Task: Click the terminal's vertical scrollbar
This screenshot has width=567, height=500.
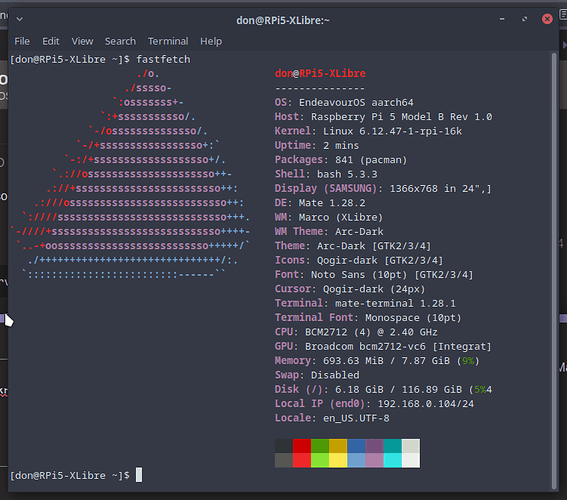Action: (x=554, y=271)
